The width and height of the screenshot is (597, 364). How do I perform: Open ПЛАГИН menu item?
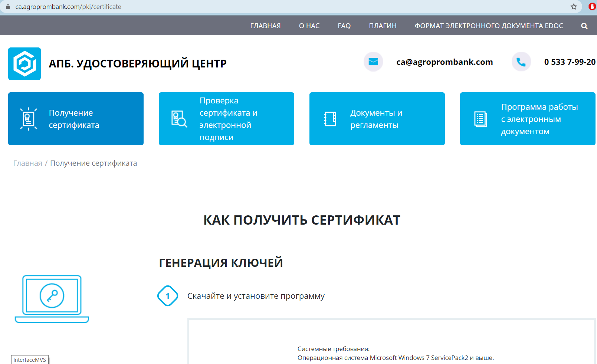pos(383,26)
